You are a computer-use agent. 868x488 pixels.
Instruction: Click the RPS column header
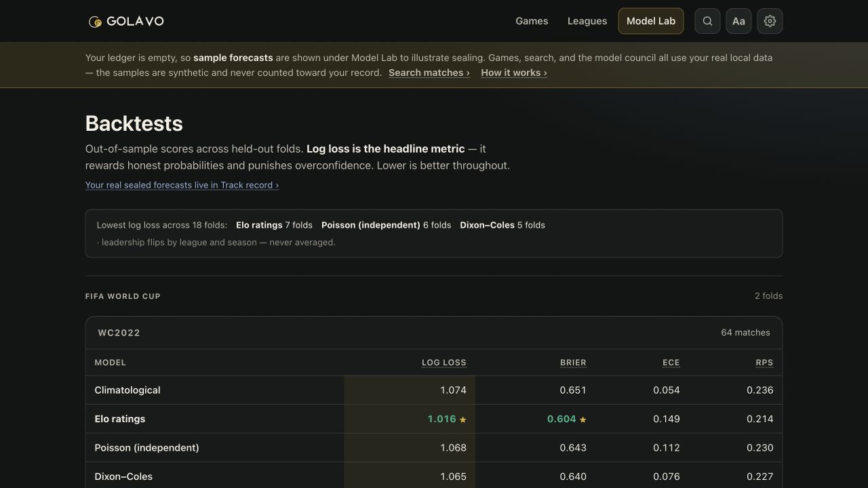pyautogui.click(x=764, y=363)
